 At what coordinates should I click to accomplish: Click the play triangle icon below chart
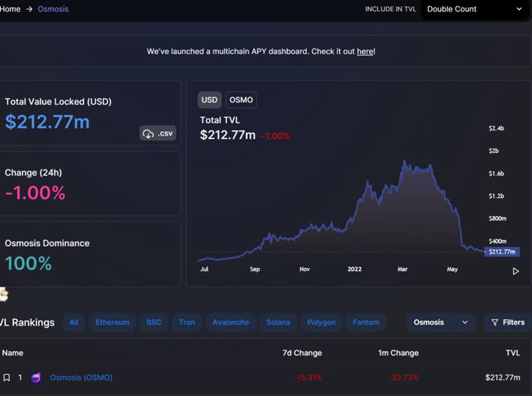pyautogui.click(x=516, y=271)
